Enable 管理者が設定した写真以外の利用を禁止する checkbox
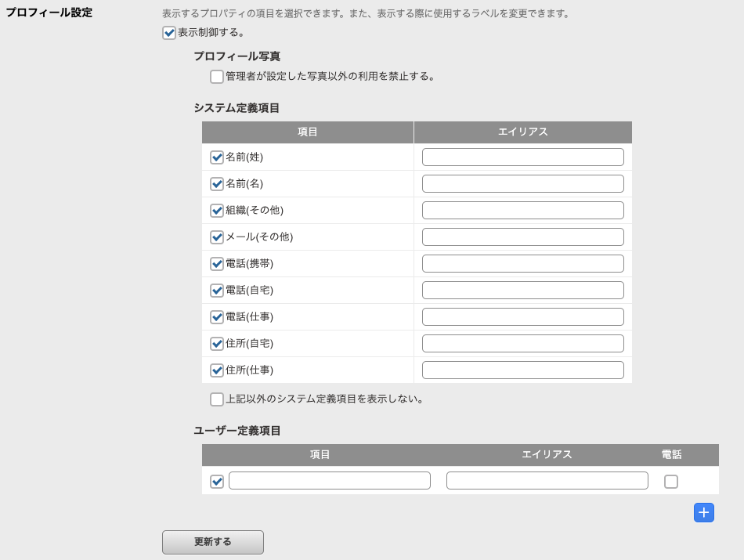The image size is (744, 560). pos(217,77)
